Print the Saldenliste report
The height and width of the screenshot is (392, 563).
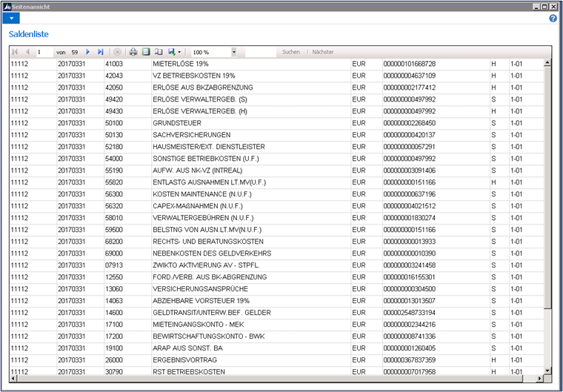tap(133, 53)
